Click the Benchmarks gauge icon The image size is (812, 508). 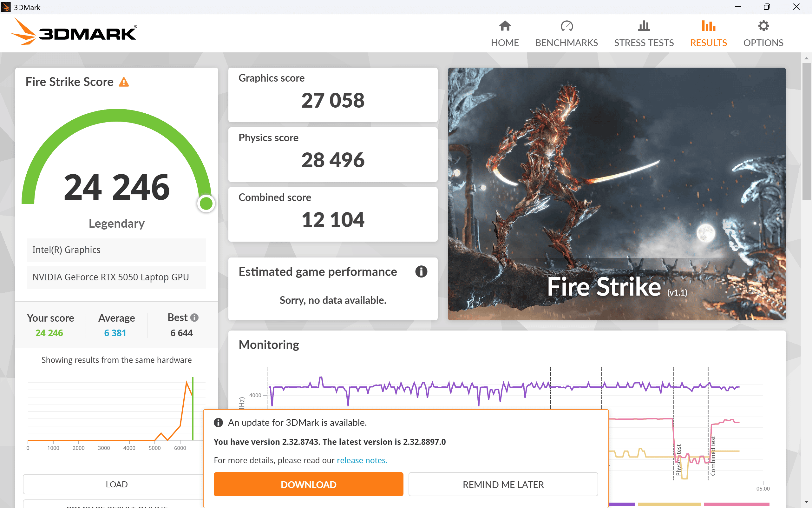pyautogui.click(x=566, y=26)
